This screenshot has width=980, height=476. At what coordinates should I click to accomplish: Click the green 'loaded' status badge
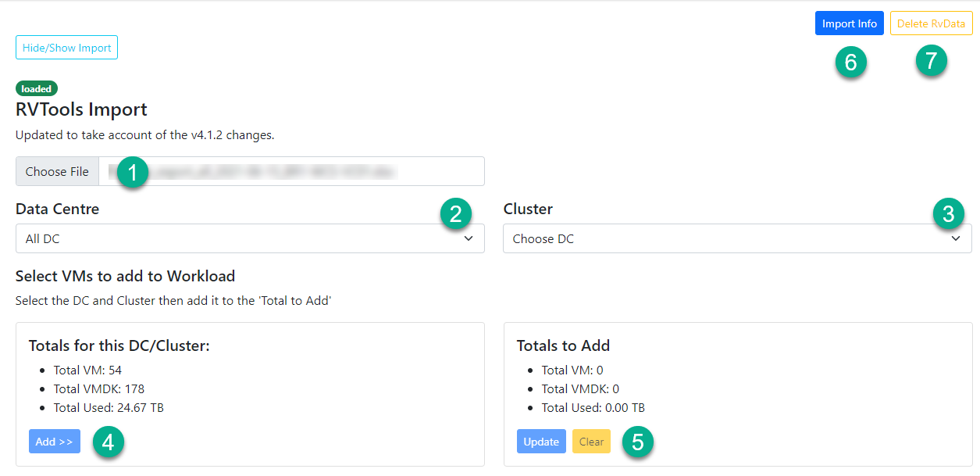(37, 89)
